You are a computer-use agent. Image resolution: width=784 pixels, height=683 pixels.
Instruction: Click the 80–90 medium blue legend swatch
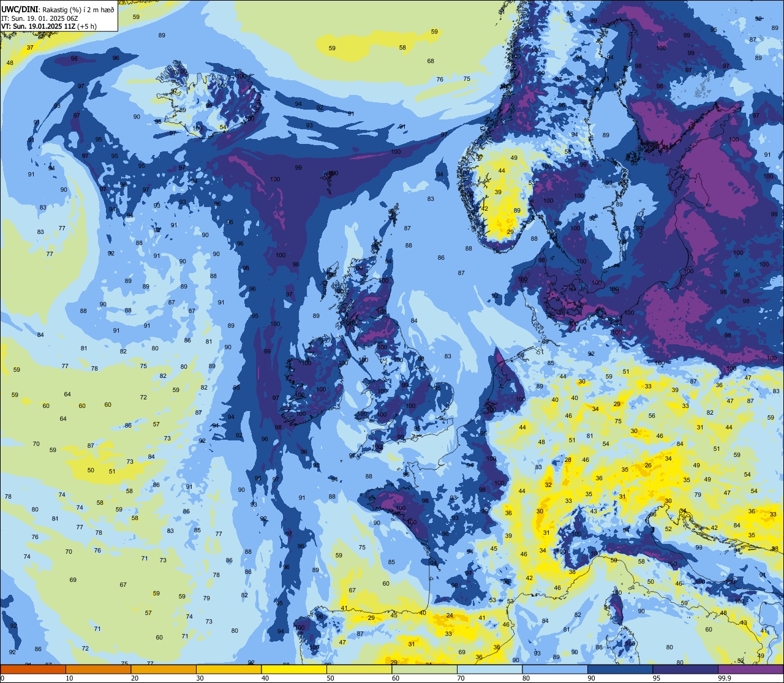point(555,669)
